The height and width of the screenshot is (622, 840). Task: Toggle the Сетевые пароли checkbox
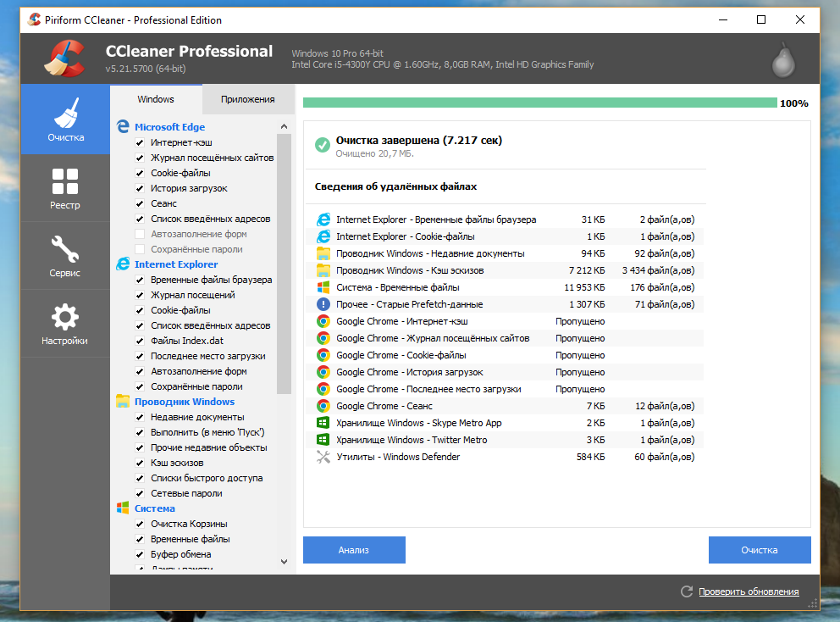[x=140, y=493]
